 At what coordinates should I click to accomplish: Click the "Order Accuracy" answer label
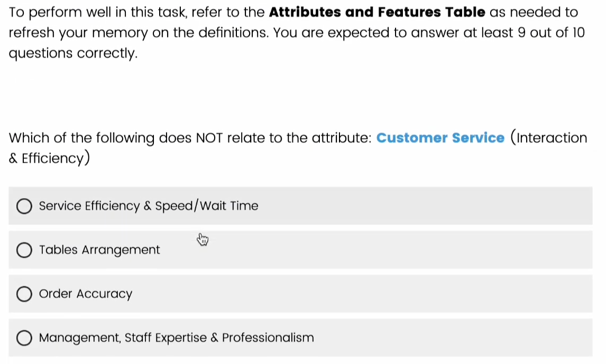coord(86,294)
